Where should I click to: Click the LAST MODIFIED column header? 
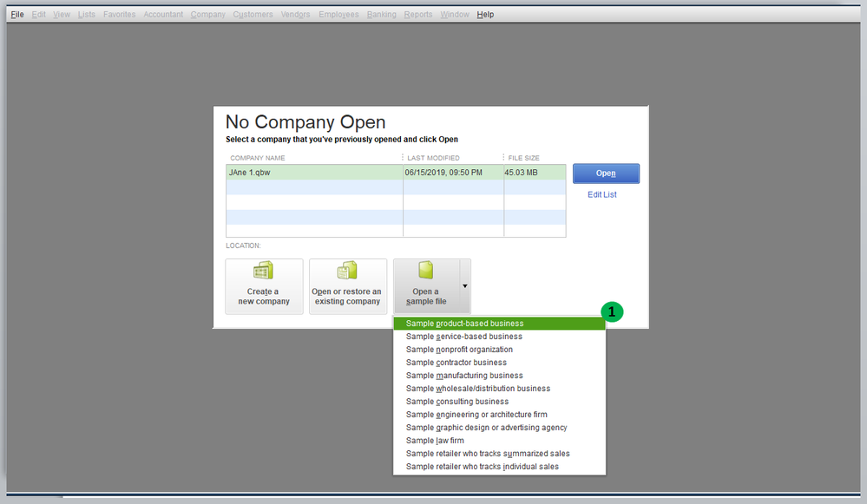coord(434,158)
